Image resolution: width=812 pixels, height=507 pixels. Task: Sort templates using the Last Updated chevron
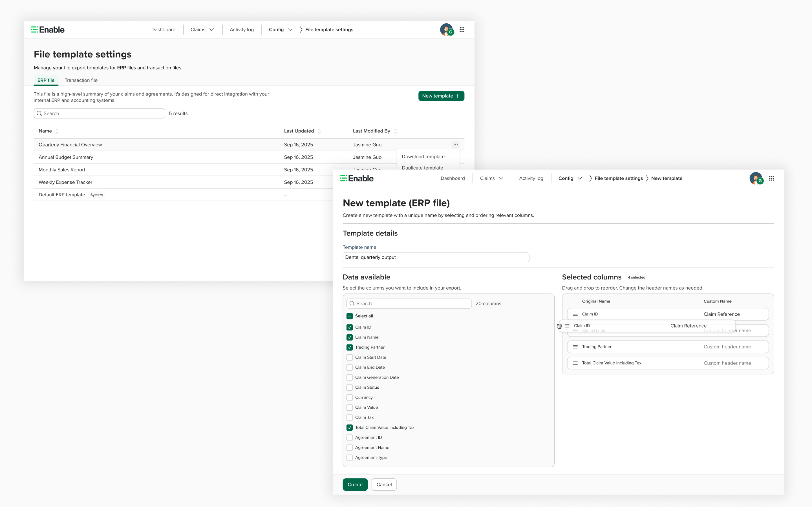(319, 131)
